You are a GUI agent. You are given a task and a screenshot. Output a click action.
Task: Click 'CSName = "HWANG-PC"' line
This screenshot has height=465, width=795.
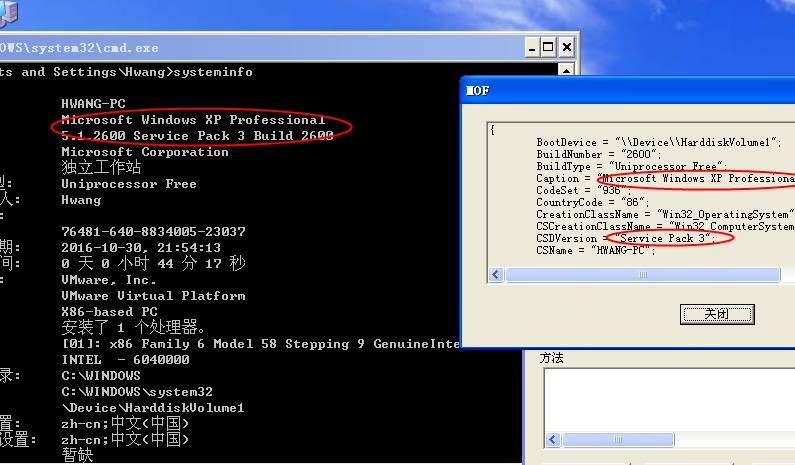596,251
